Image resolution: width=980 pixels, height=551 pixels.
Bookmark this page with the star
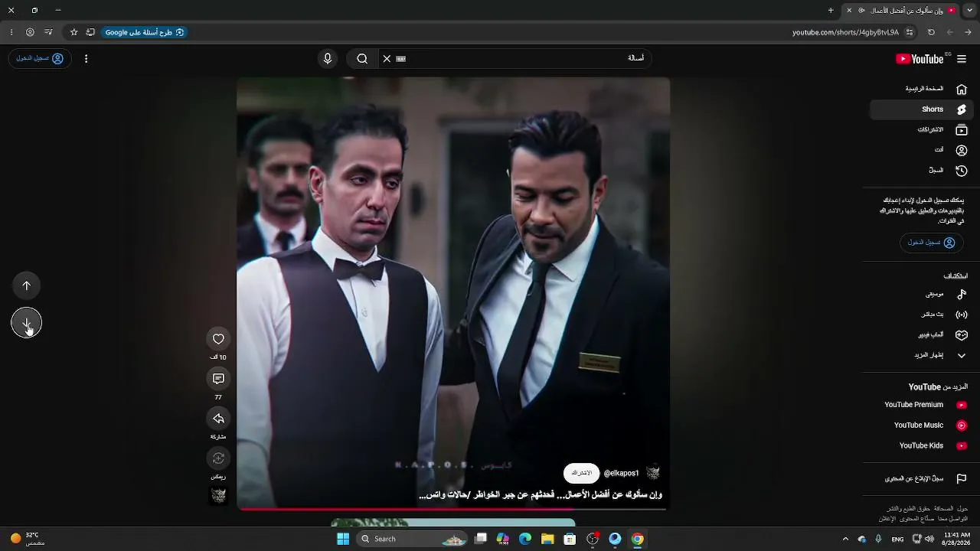(73, 32)
